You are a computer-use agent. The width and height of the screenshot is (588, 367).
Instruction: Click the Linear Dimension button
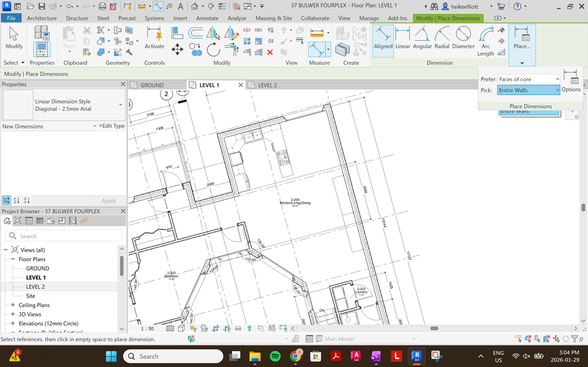pyautogui.click(x=403, y=38)
